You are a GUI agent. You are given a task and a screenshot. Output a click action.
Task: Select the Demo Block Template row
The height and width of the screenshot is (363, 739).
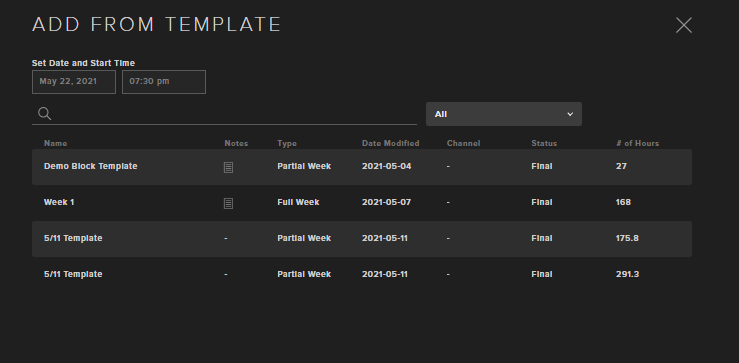tap(362, 167)
